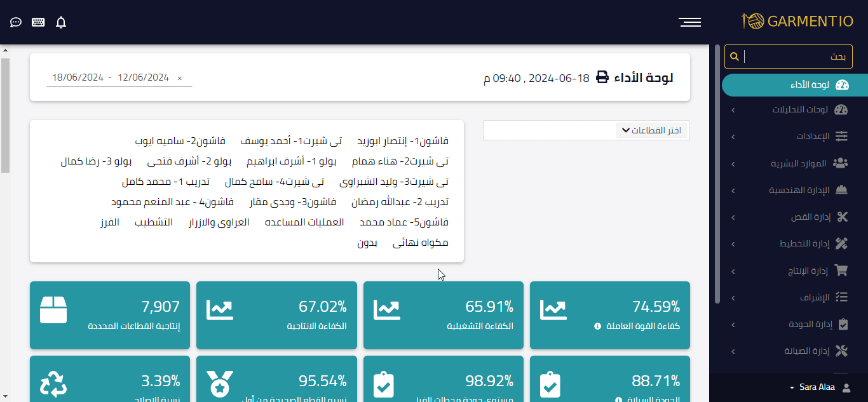868x402 pixels.
Task: Click the إدارة القص scissors icon
Action: pyautogui.click(x=843, y=217)
